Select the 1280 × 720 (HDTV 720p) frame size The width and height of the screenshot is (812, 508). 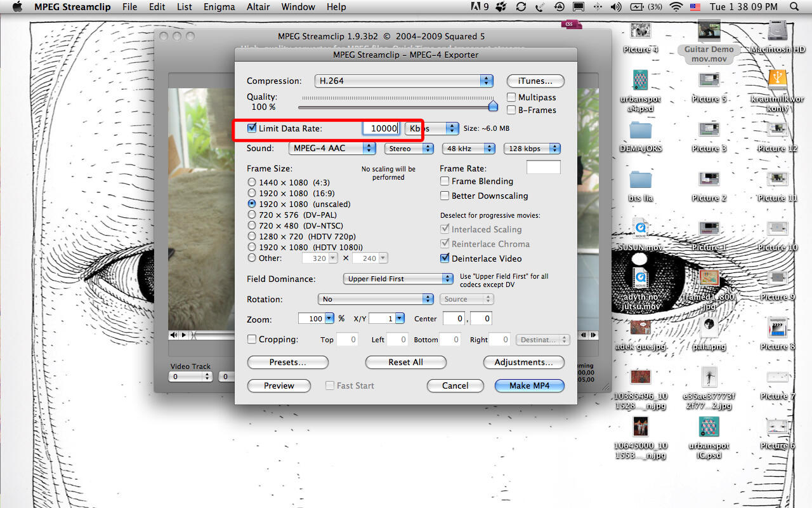[x=252, y=236]
